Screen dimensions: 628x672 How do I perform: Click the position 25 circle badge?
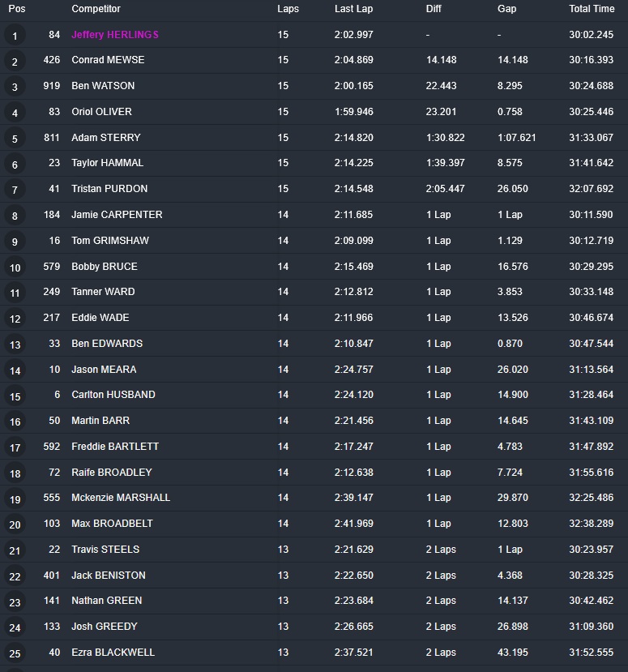click(x=15, y=653)
